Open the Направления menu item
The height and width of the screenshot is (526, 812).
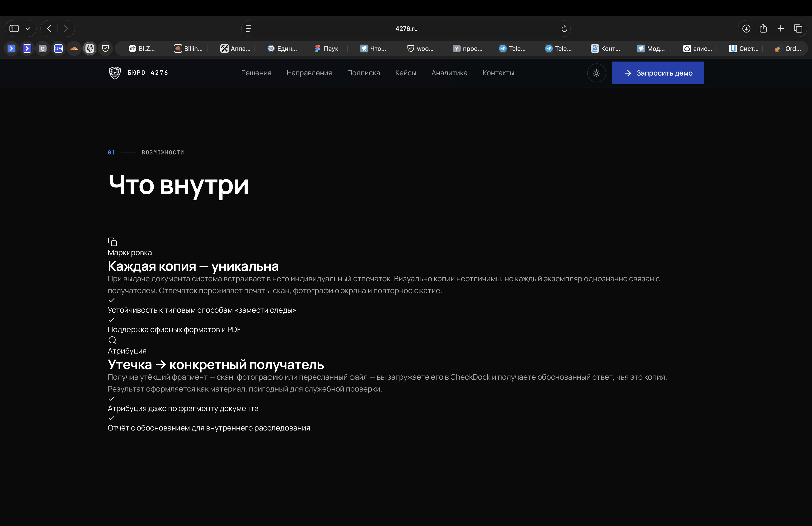pos(309,73)
